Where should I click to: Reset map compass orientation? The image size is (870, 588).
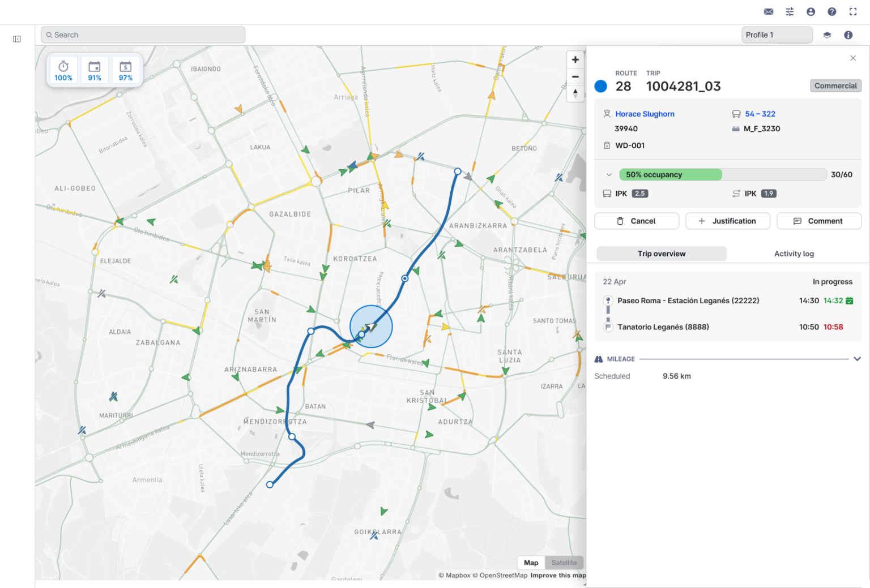[x=575, y=93]
